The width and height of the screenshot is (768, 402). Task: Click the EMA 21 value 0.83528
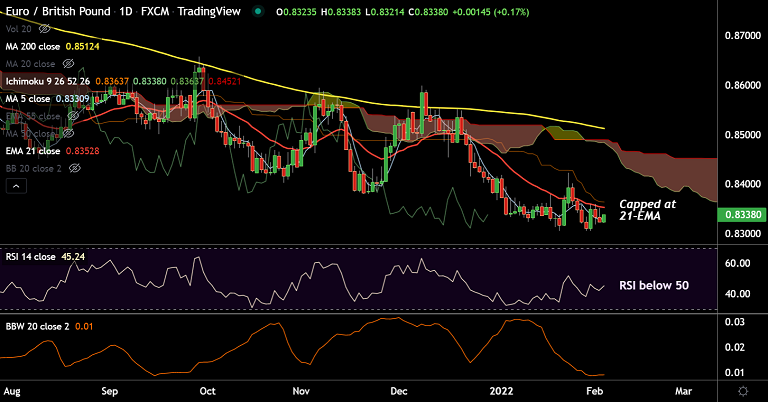[82, 151]
